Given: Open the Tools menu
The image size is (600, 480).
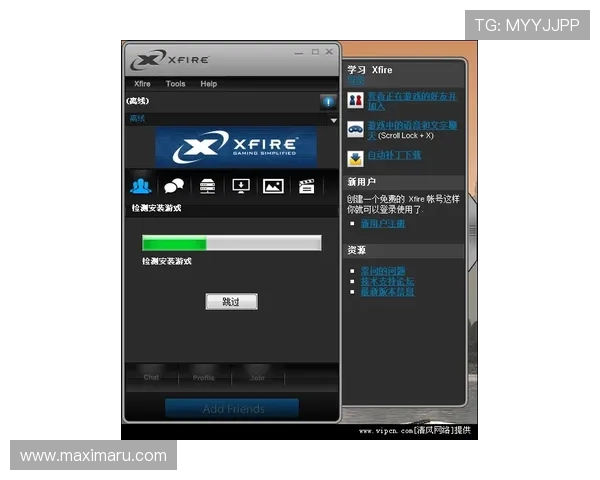Looking at the screenshot, I should point(176,83).
